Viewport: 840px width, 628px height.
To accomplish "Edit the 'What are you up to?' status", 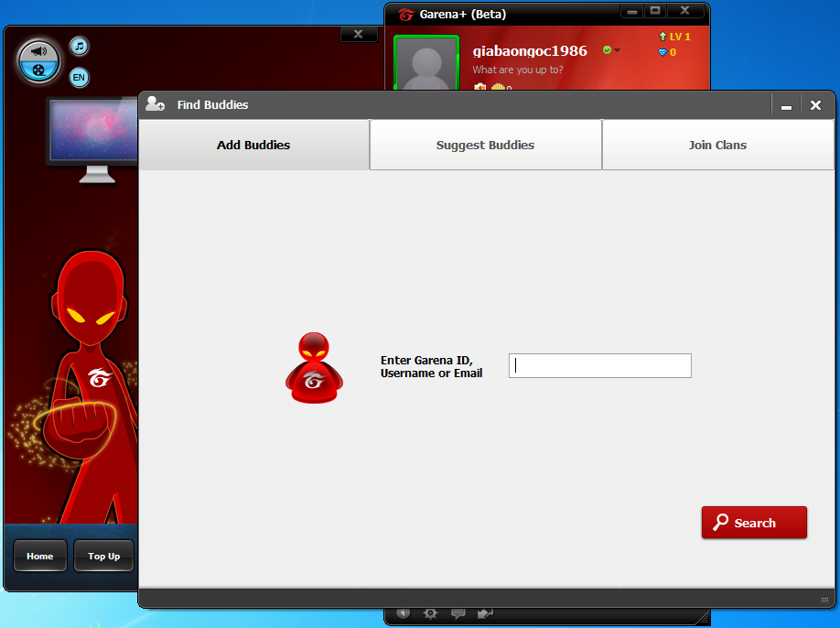I will [x=518, y=70].
